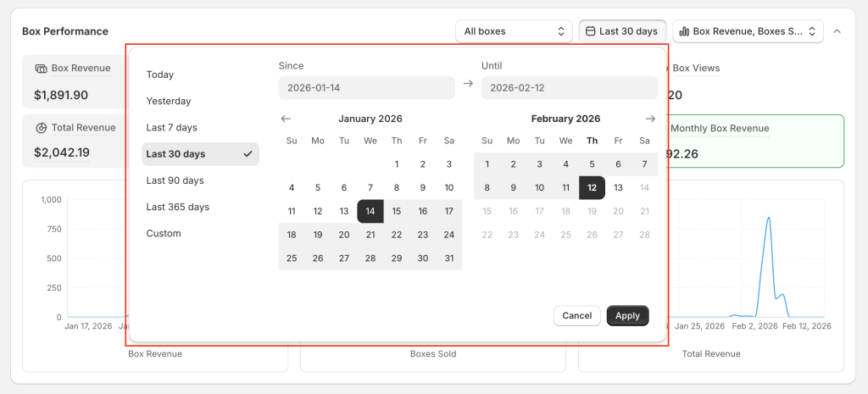Click the previous month arrow icon

[286, 119]
